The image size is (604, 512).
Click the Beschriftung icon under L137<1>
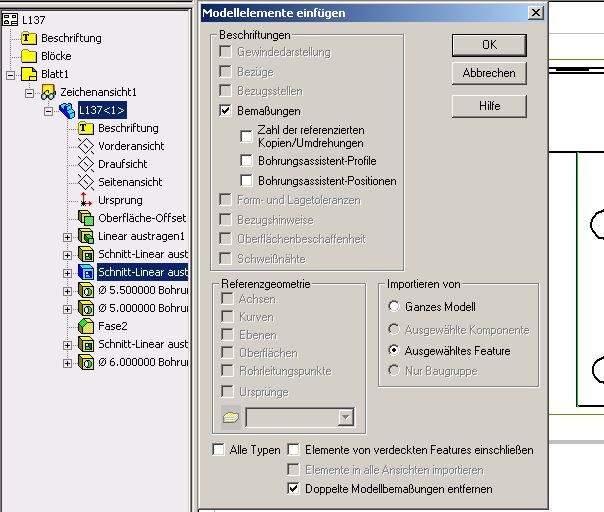[x=86, y=128]
